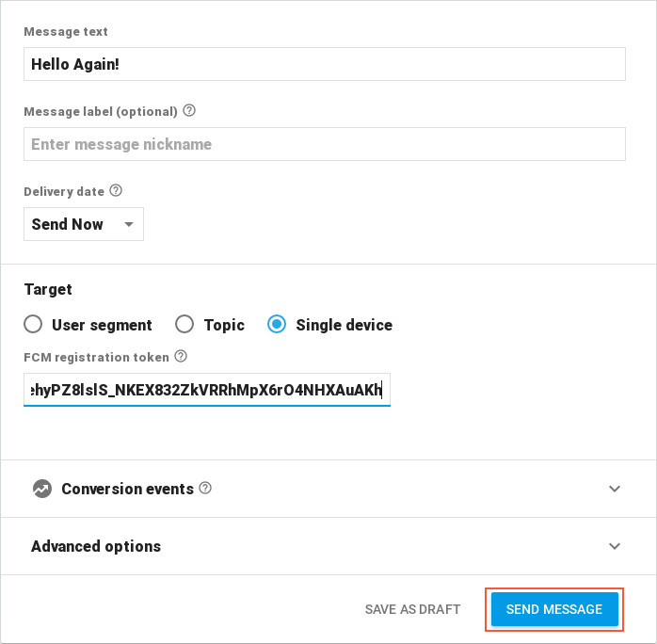The image size is (657, 644).
Task: Expand the Conversion events section chevron
Action: click(x=615, y=489)
